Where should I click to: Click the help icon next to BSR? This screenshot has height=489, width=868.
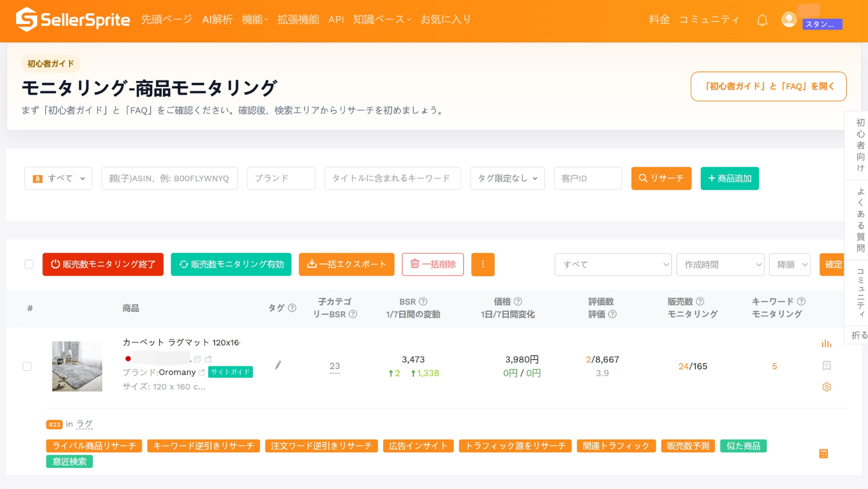[x=423, y=301]
